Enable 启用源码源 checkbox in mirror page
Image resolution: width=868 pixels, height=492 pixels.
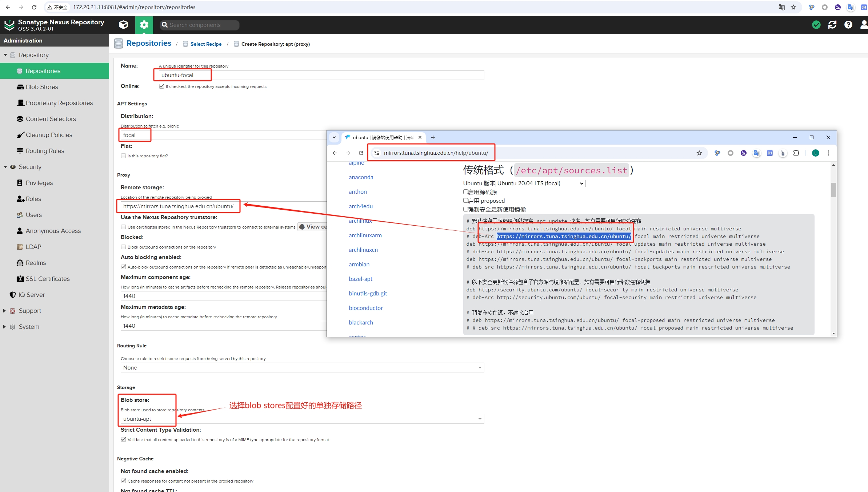pyautogui.click(x=465, y=192)
